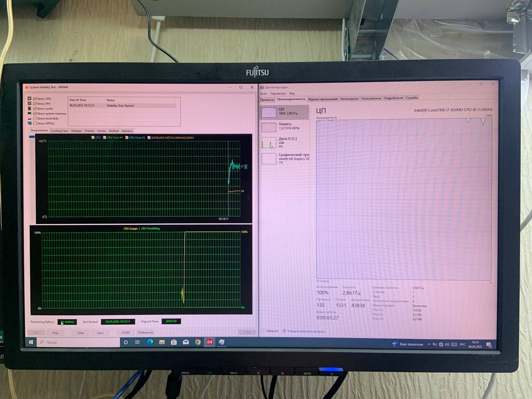The height and width of the screenshot is (399, 532).
Task: Enable the Stress GPU(s) checkbox
Action: click(35, 123)
